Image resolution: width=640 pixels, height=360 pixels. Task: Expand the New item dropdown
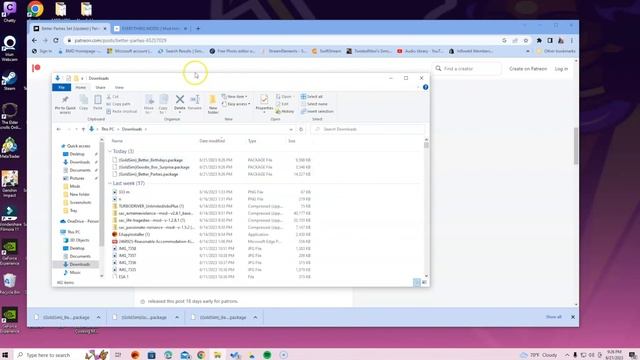pyautogui.click(x=235, y=97)
